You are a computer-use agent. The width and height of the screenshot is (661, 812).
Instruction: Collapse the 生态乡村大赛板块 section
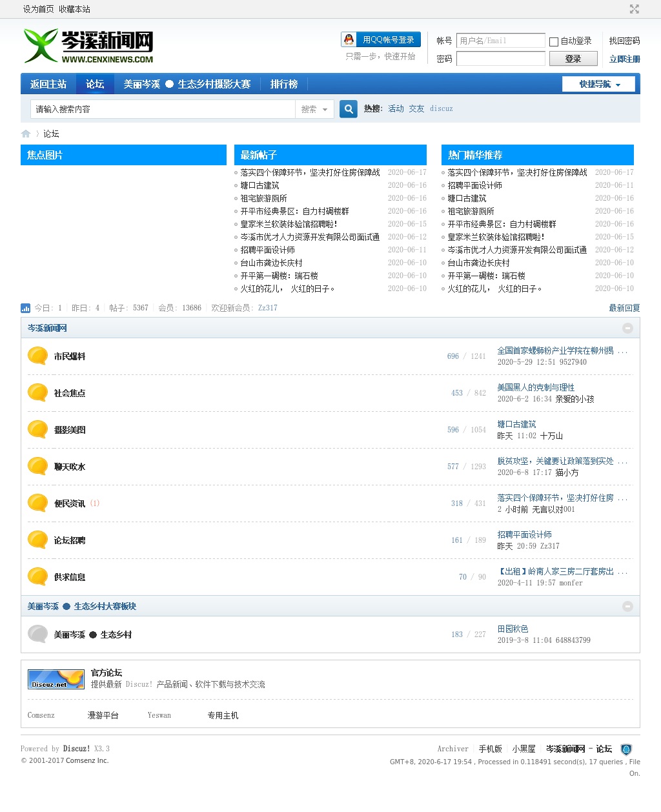(627, 606)
